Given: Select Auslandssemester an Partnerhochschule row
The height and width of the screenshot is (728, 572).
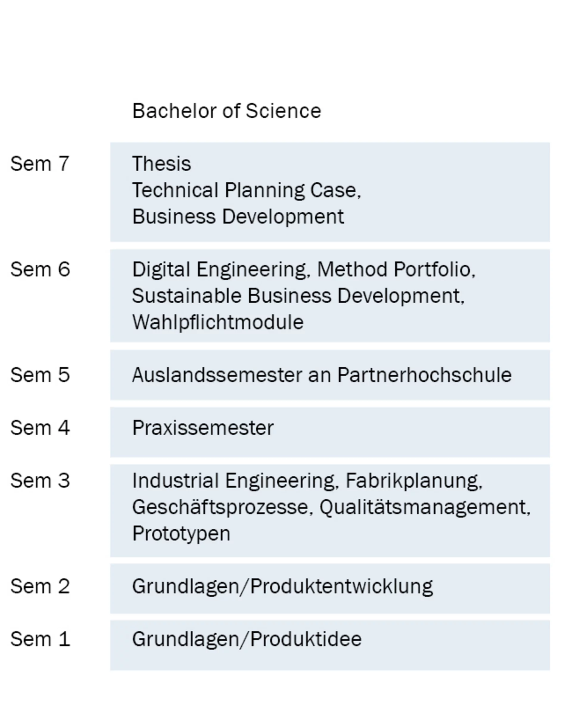Looking at the screenshot, I should click(x=321, y=375).
